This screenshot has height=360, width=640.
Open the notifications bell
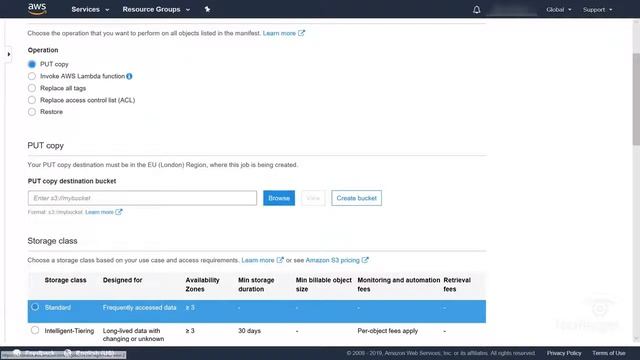click(x=476, y=9)
